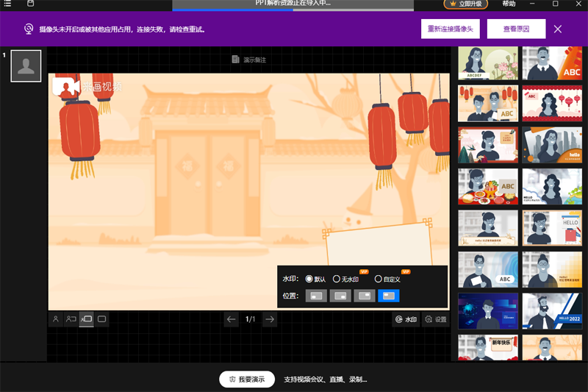Select person beside slide layout icon
This screenshot has height=392, width=588.
point(71,319)
